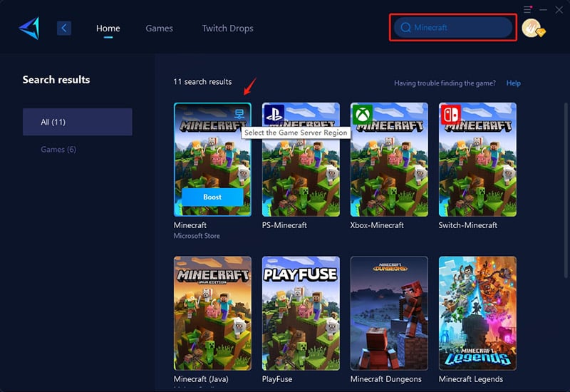The width and height of the screenshot is (570, 392).
Task: Select the All (11) filter
Action: click(x=78, y=122)
